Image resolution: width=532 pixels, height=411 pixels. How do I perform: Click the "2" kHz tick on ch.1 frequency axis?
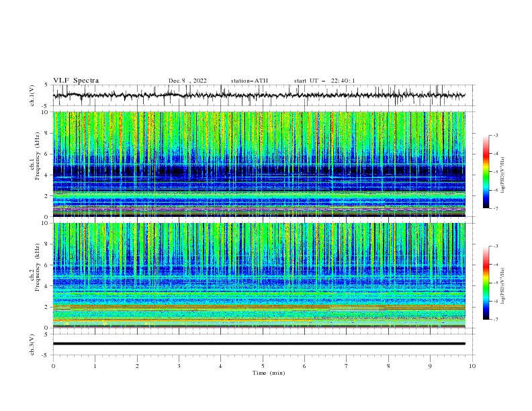46,195
